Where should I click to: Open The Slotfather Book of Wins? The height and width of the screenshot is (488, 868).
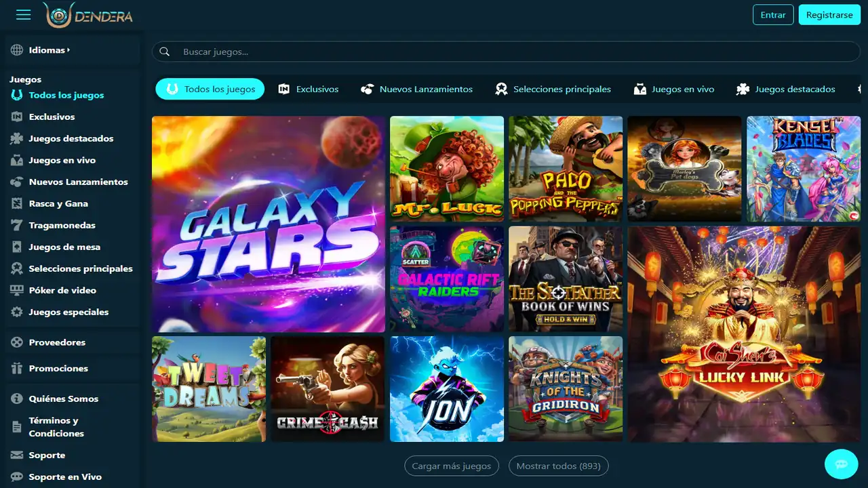(566, 279)
